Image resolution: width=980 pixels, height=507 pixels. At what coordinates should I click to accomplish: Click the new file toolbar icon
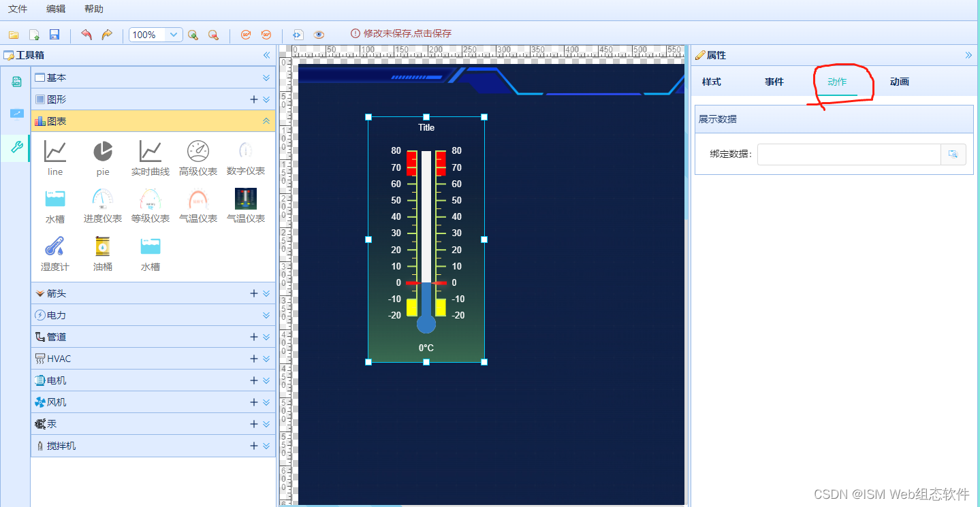point(34,35)
